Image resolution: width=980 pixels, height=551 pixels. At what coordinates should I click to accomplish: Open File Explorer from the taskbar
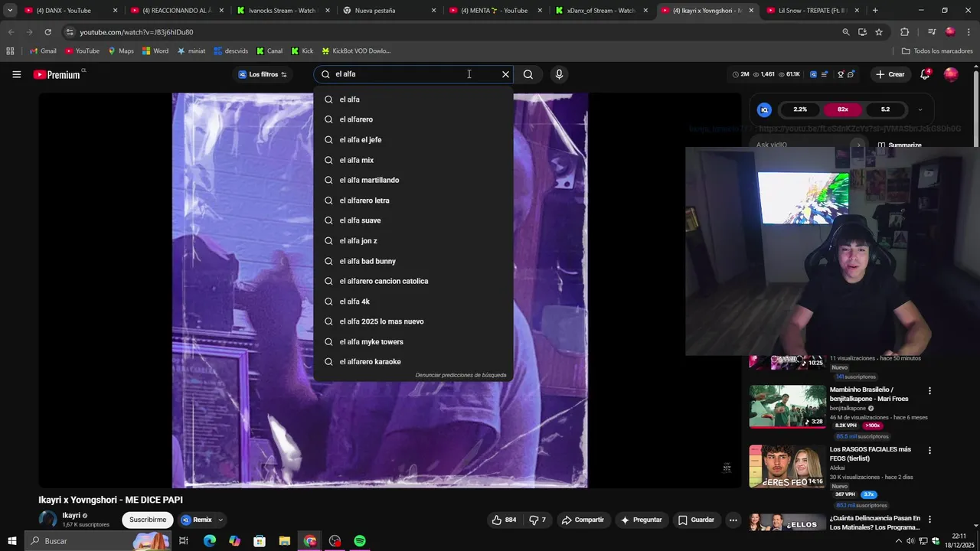tap(284, 541)
